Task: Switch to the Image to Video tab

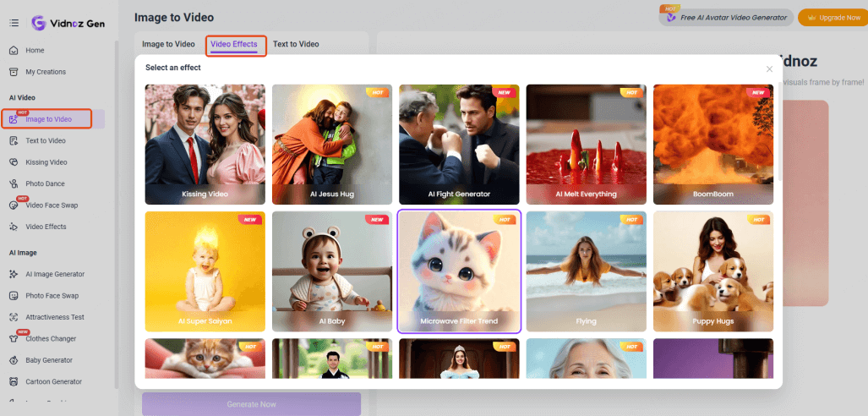Action: click(168, 44)
